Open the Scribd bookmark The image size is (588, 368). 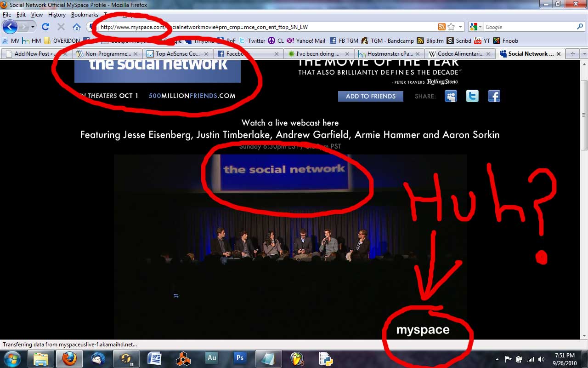[x=459, y=40]
